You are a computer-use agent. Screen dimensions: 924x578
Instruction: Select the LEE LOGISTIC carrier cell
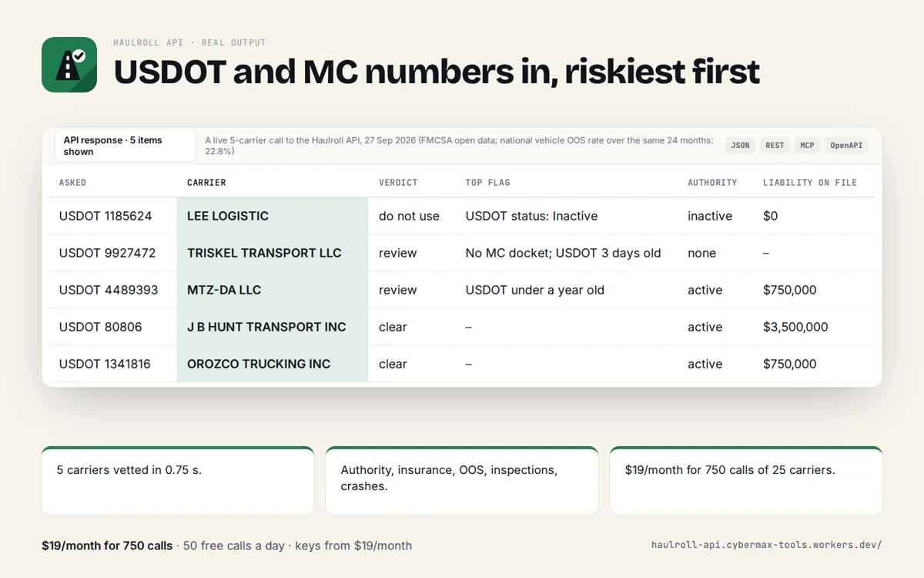273,216
